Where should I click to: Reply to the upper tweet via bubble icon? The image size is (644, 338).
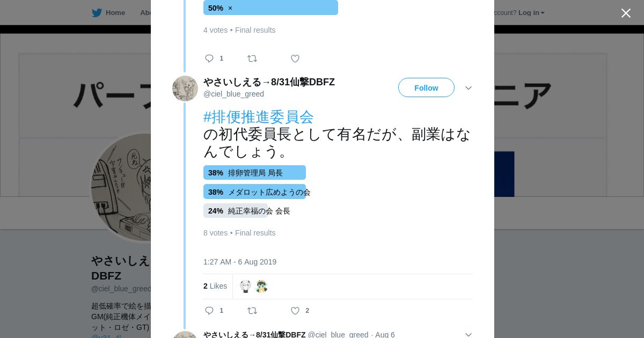point(209,58)
